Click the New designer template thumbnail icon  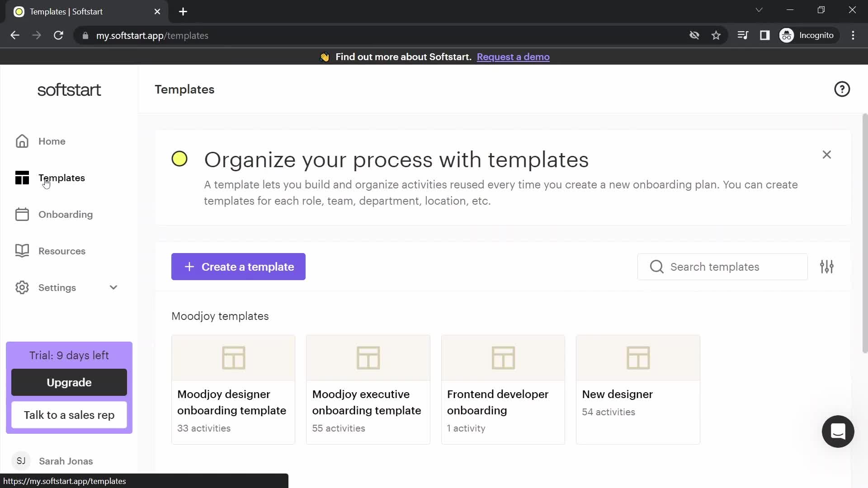pos(638,358)
